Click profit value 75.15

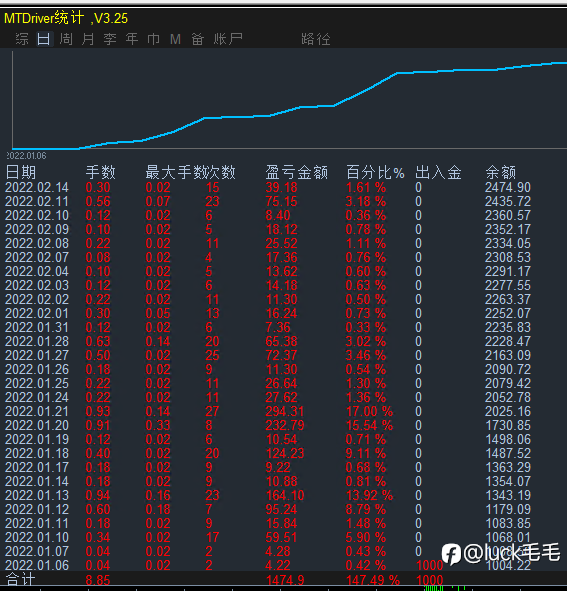[x=281, y=201]
